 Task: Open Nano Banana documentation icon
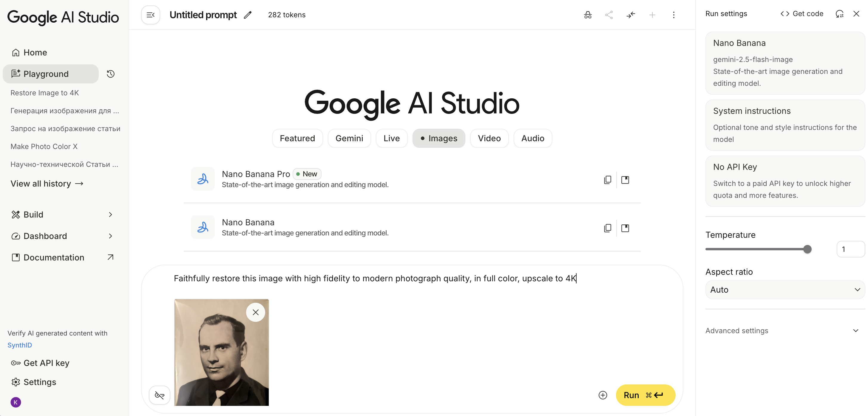[625, 228]
